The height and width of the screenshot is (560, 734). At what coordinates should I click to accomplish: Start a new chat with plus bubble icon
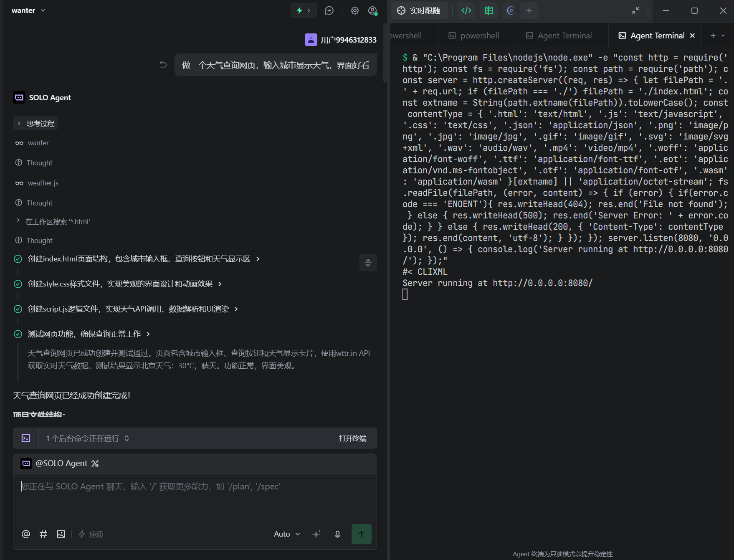point(329,10)
